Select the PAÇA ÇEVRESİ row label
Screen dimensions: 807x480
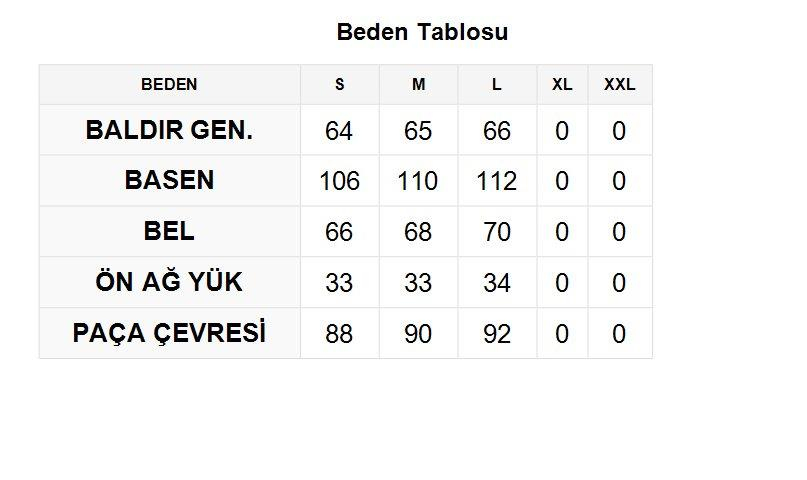pyautogui.click(x=169, y=333)
